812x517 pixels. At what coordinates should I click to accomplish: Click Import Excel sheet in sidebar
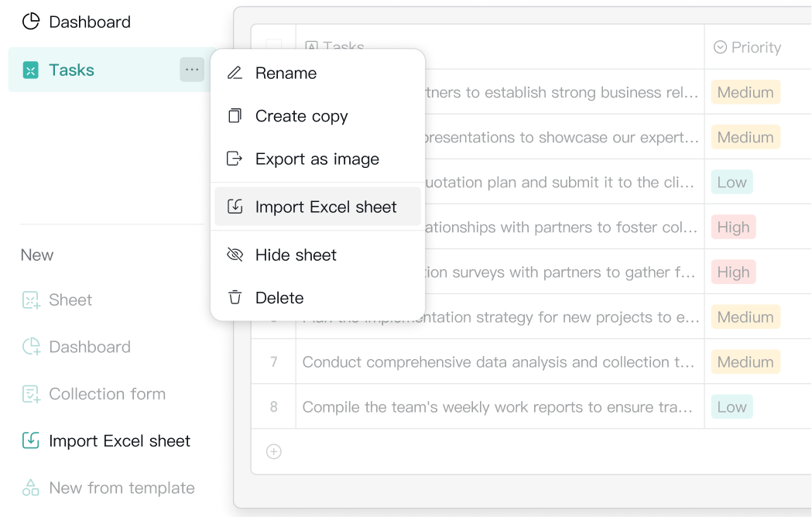pyautogui.click(x=119, y=441)
